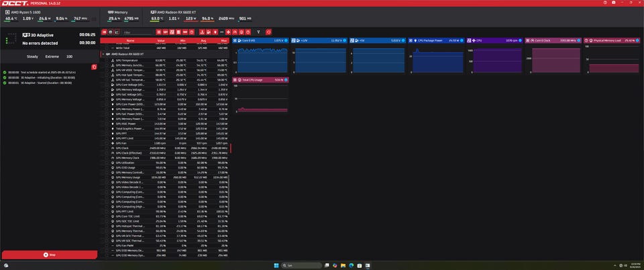Click the info icon on CPU Package Power graph

click(462, 40)
